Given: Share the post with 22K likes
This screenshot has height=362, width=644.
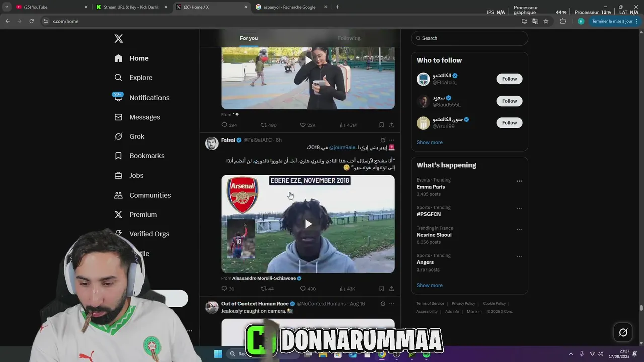Looking at the screenshot, I should 392,125.
